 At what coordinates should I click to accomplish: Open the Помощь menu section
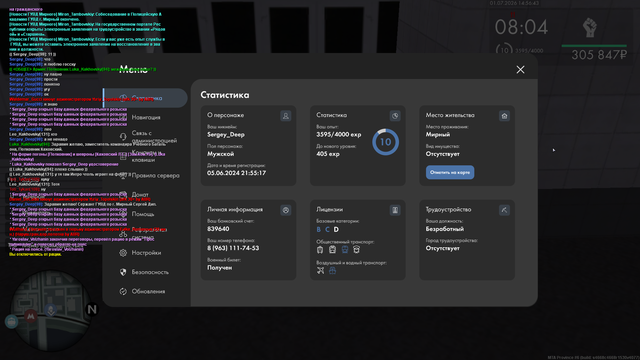coord(142,214)
